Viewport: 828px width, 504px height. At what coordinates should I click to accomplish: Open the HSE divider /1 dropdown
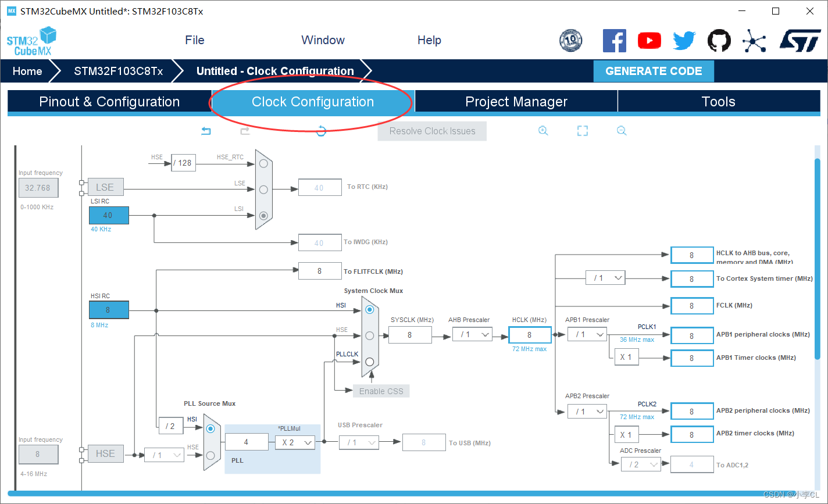(x=165, y=455)
